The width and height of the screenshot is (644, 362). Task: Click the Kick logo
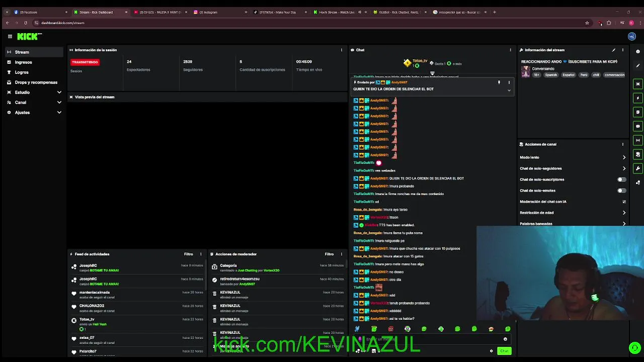click(x=29, y=36)
